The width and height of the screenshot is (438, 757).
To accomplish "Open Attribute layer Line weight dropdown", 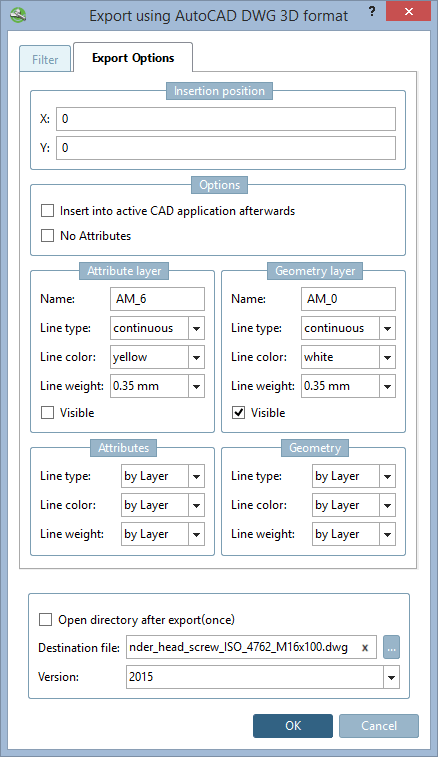I will 157,386.
